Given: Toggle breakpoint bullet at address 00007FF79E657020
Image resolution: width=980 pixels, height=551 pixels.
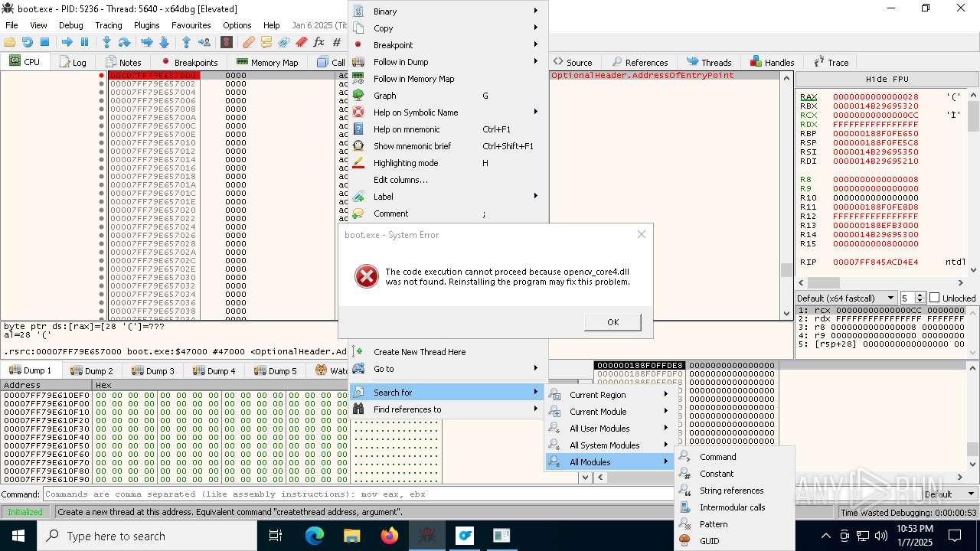Looking at the screenshot, I should coord(101,210).
